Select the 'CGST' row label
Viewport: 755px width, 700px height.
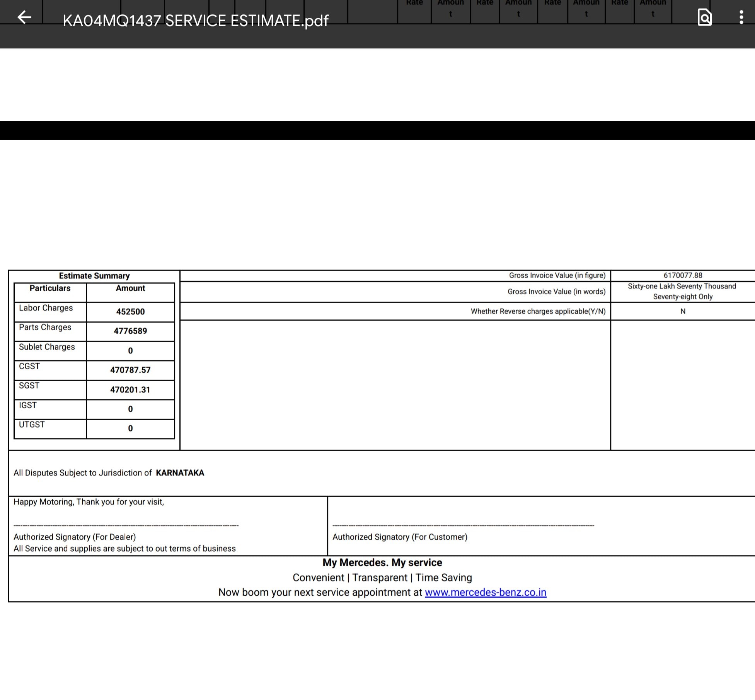(29, 366)
